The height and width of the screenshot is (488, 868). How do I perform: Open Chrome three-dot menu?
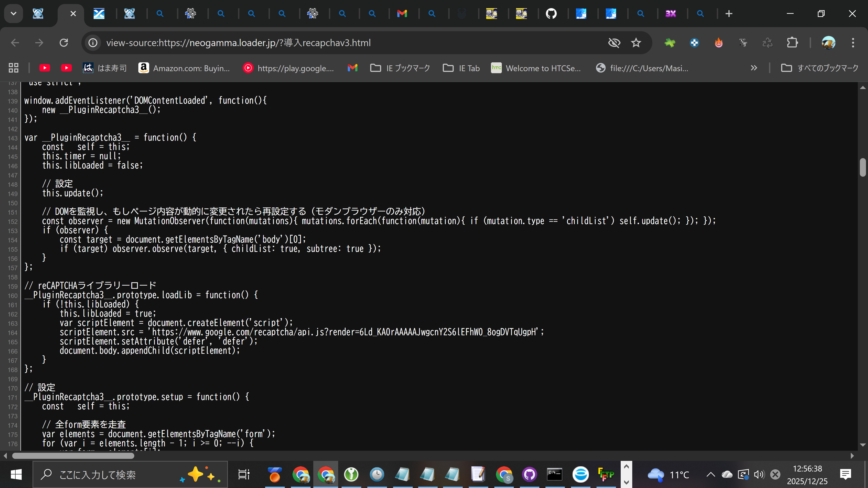point(853,43)
